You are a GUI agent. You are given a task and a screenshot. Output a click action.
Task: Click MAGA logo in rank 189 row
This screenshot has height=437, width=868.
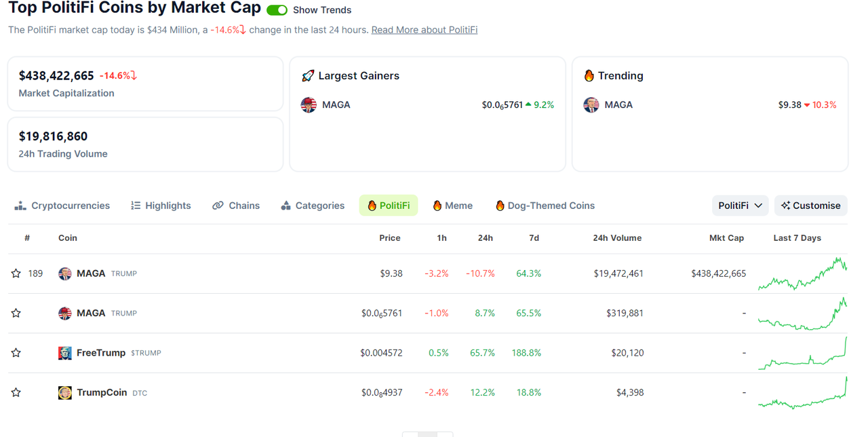tap(65, 273)
